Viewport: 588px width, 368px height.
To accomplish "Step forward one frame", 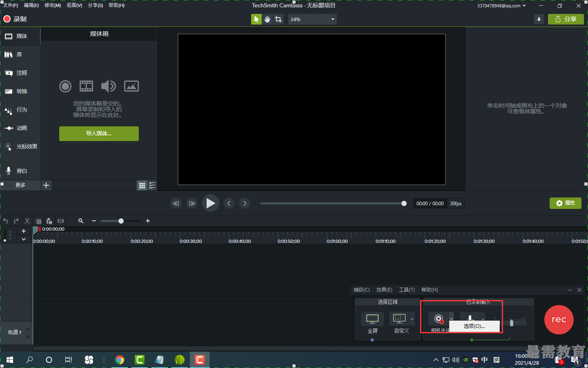I will [192, 203].
